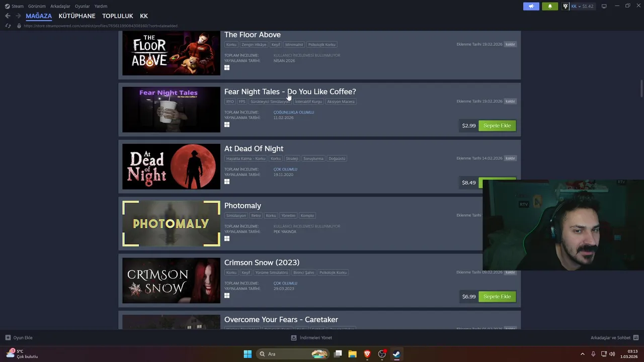The height and width of the screenshot is (362, 644).
Task: Show hidden system tray icons
Action: coord(583,354)
